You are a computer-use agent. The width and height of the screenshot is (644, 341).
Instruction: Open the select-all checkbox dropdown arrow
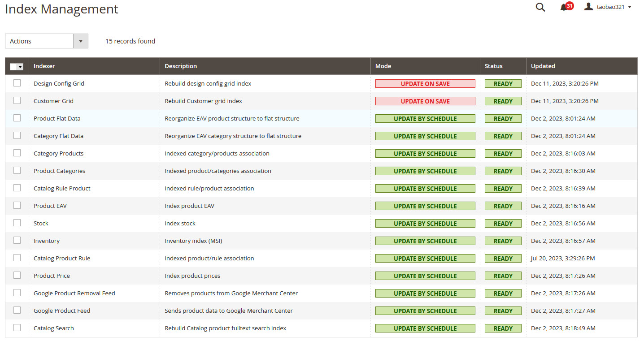coord(20,66)
